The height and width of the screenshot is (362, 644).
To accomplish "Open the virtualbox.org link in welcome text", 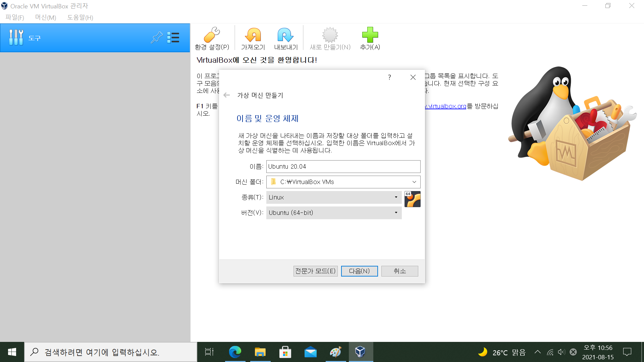I will pos(446,106).
